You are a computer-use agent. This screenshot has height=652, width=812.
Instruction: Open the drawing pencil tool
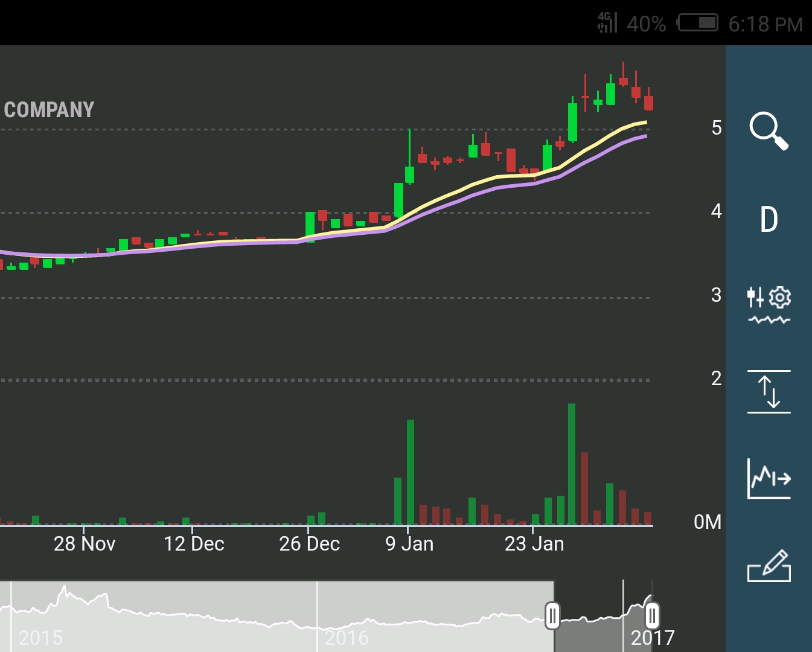769,566
